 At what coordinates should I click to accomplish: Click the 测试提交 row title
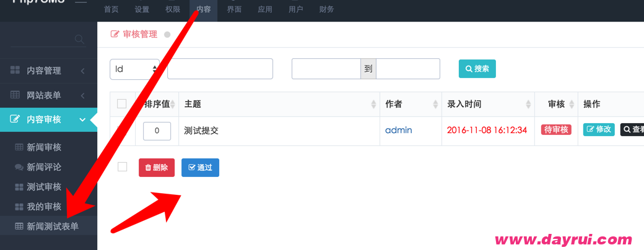[201, 131]
